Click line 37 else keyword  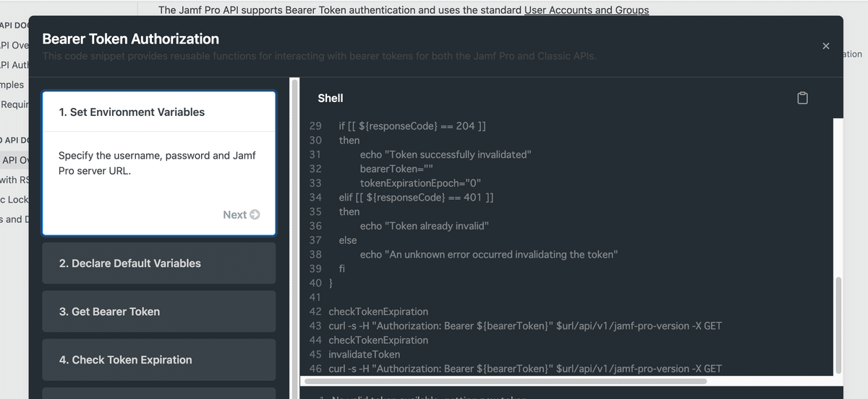[348, 240]
